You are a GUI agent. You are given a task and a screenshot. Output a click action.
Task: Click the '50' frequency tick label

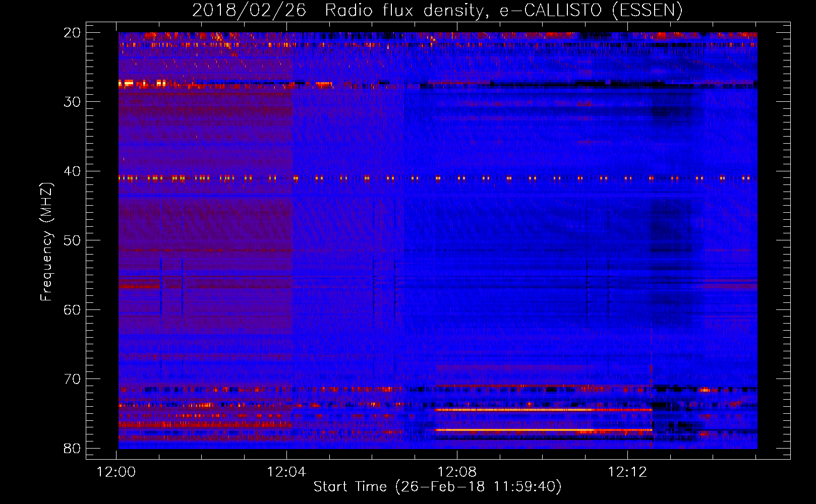72,240
